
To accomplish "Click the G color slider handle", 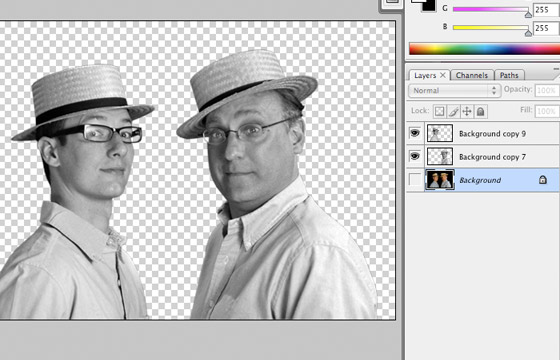I will [x=528, y=14].
